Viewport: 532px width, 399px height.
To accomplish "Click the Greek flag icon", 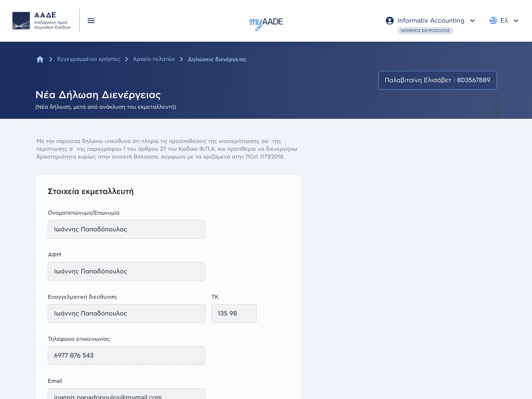I will tap(493, 21).
